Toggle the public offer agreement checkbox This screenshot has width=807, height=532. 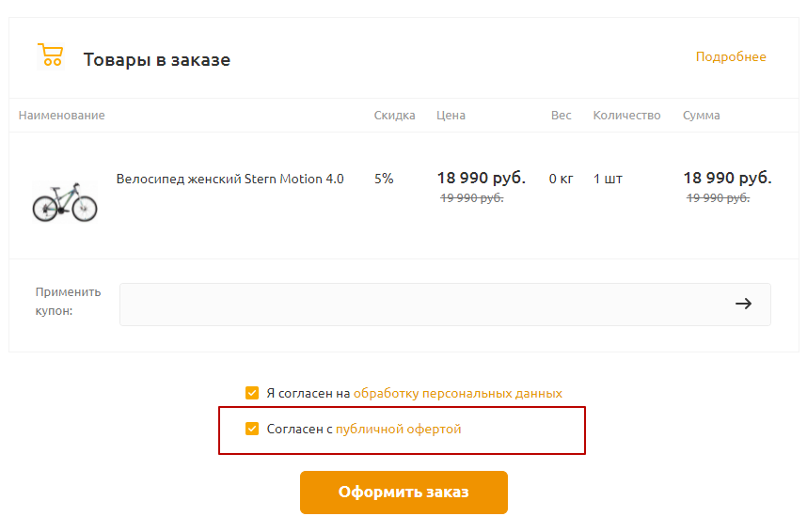[252, 429]
